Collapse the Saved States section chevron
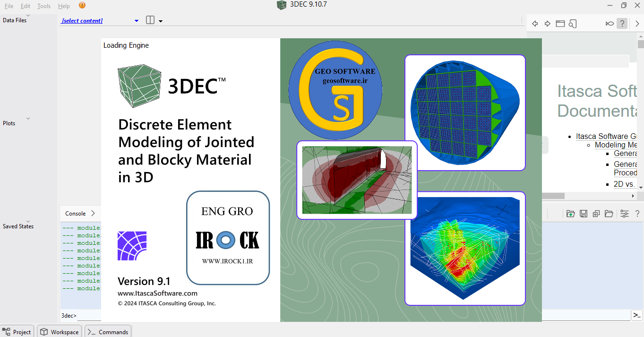The height and width of the screenshot is (337, 644). [x=28, y=221]
